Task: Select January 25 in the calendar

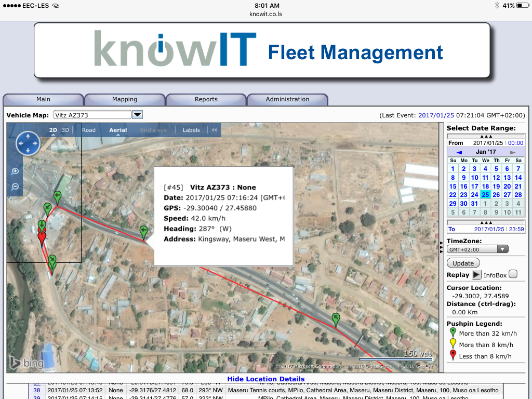Action: click(486, 195)
